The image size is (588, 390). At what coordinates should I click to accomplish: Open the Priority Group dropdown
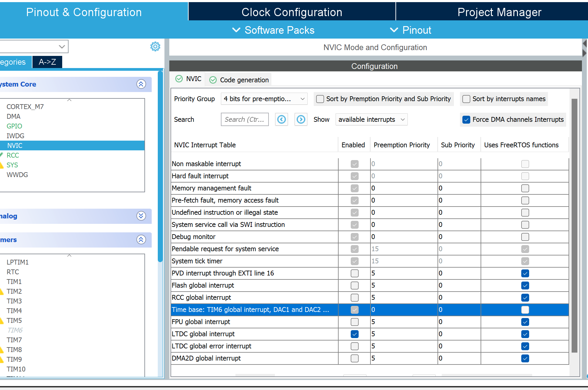click(x=264, y=99)
